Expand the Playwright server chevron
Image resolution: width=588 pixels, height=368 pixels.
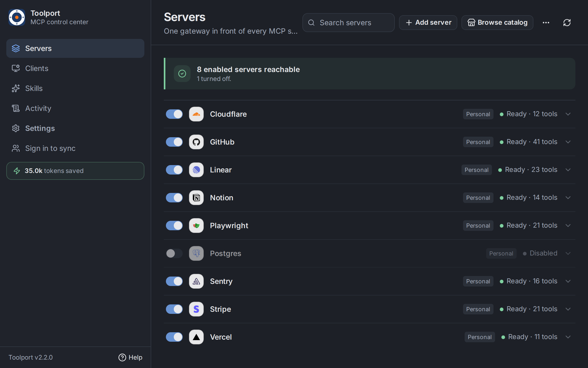pos(568,226)
